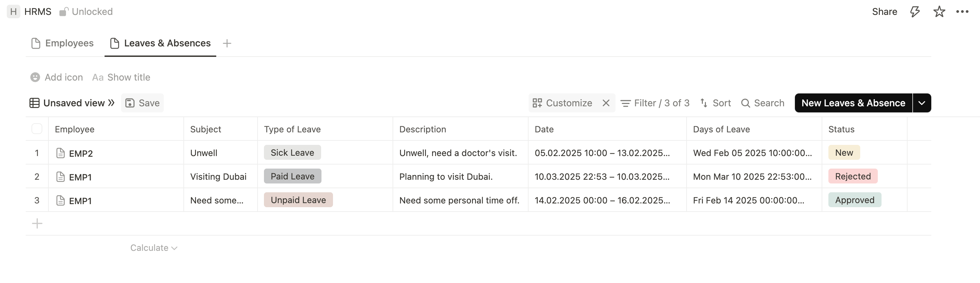
Task: Click the Sort arrows icon
Action: [704, 103]
